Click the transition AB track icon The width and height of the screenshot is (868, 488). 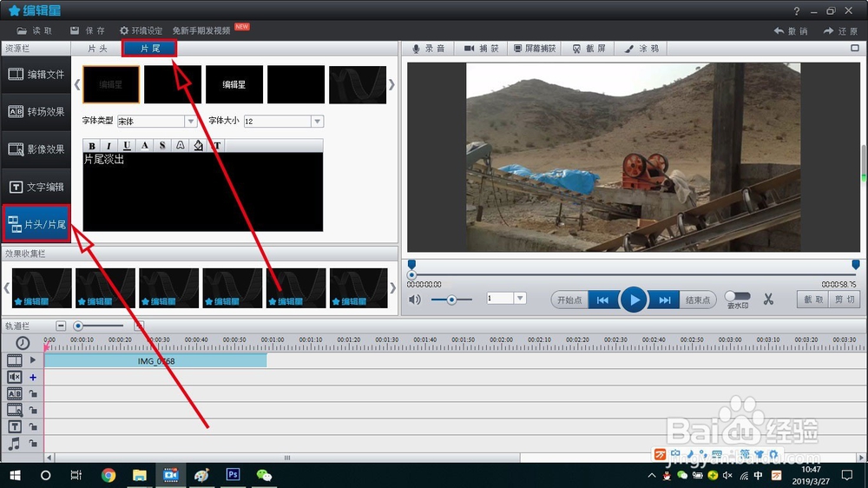tap(15, 394)
